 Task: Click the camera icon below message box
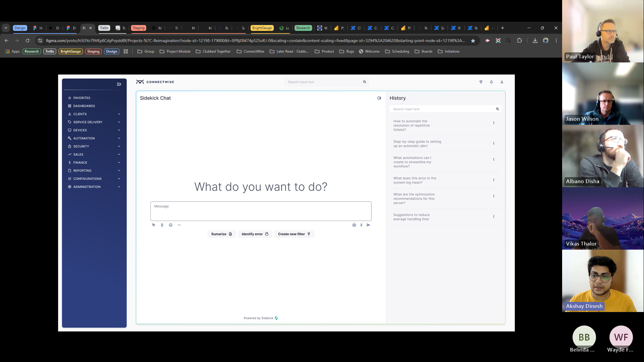coord(354,225)
